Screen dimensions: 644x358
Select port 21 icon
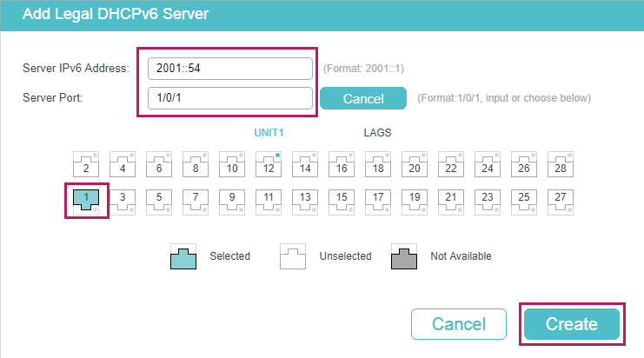tap(451, 202)
